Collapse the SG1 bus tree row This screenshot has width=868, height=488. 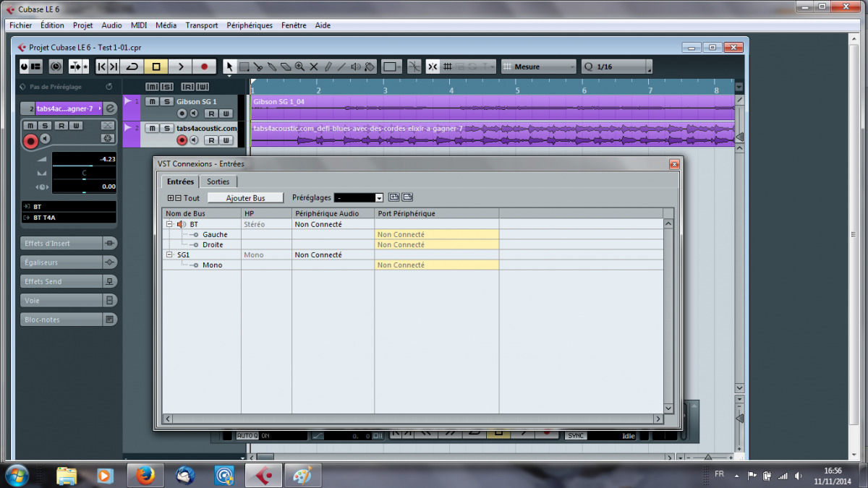169,254
